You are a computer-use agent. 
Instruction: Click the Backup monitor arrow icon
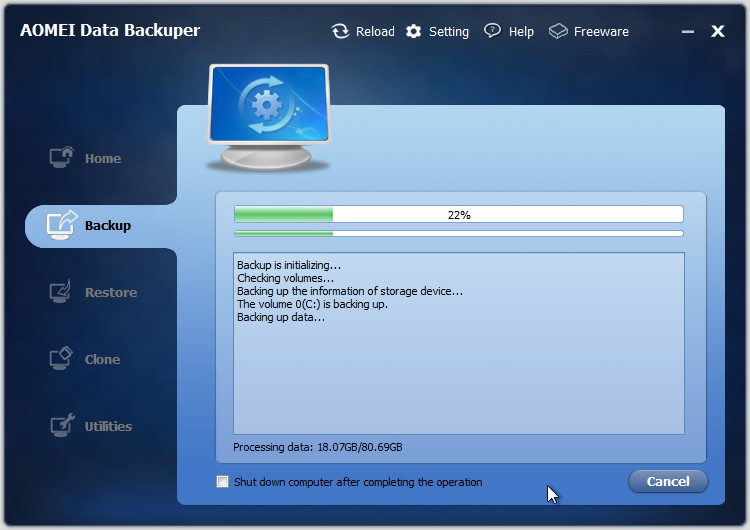[62, 225]
